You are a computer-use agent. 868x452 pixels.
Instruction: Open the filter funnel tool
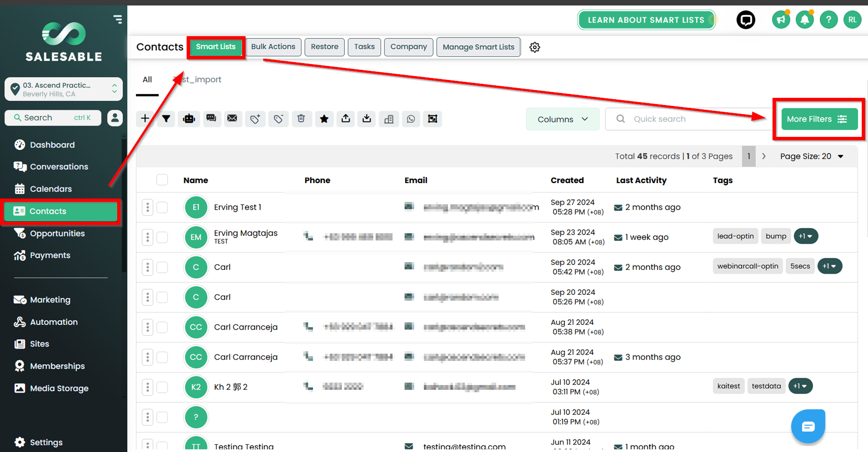pyautogui.click(x=166, y=119)
